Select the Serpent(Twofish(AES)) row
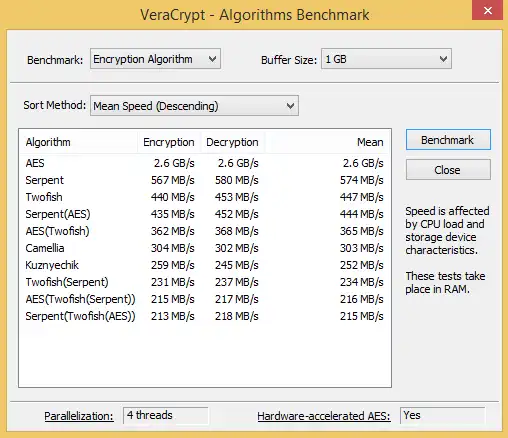The height and width of the screenshot is (438, 508). tap(204, 316)
